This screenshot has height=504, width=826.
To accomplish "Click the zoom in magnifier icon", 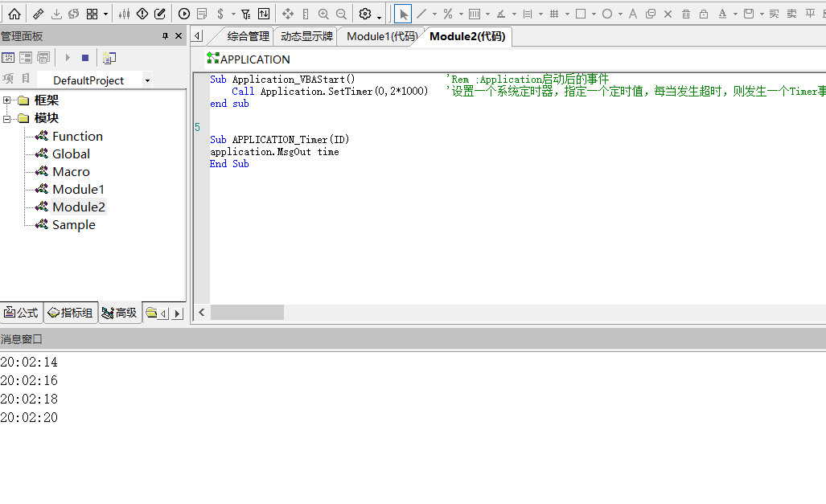I will click(323, 14).
